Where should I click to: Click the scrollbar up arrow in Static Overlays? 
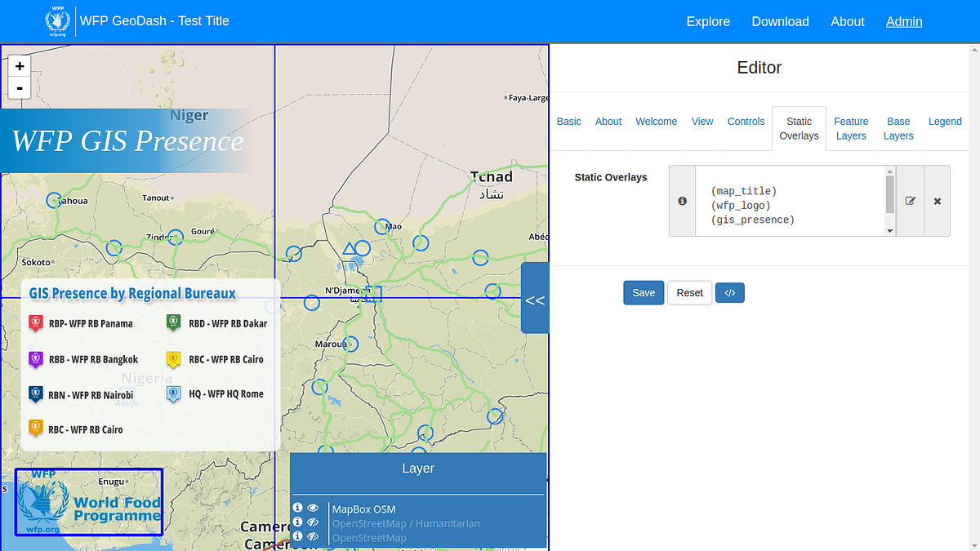click(x=890, y=171)
